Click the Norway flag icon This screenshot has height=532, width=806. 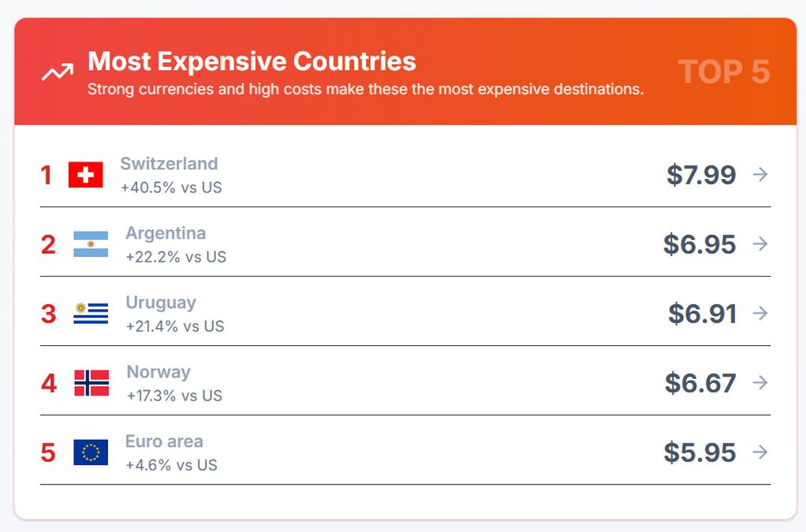[91, 383]
